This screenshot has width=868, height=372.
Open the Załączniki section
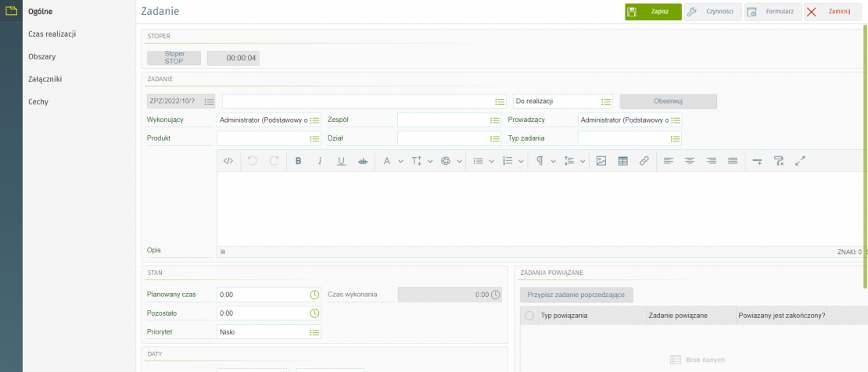point(45,79)
